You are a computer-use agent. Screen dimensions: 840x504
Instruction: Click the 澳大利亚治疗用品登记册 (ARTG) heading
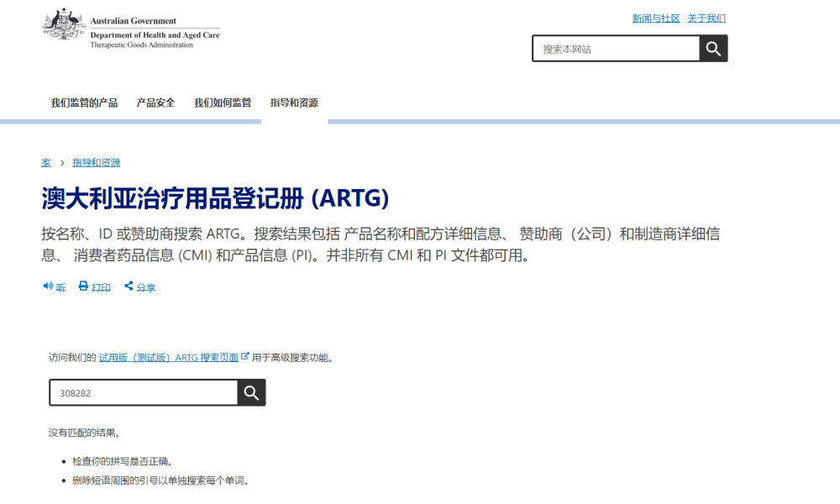(215, 198)
